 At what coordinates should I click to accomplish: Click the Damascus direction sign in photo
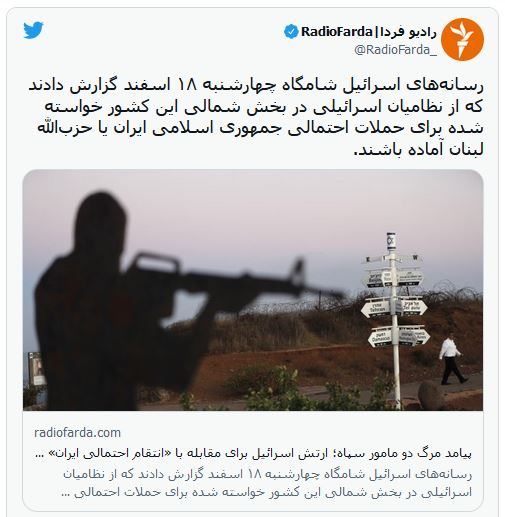click(x=380, y=337)
